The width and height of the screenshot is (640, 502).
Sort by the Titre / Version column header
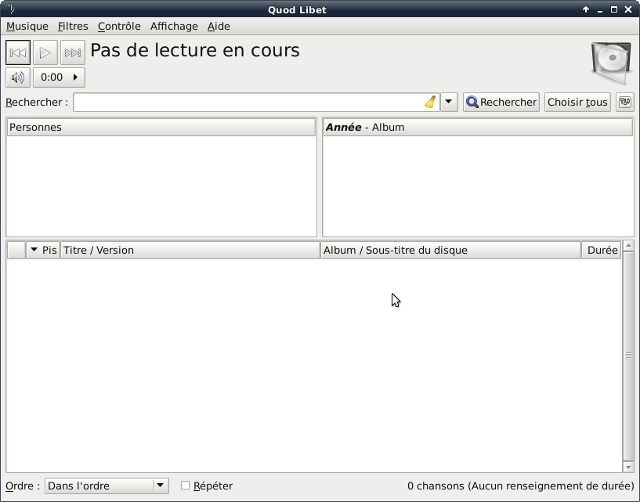tap(190, 250)
